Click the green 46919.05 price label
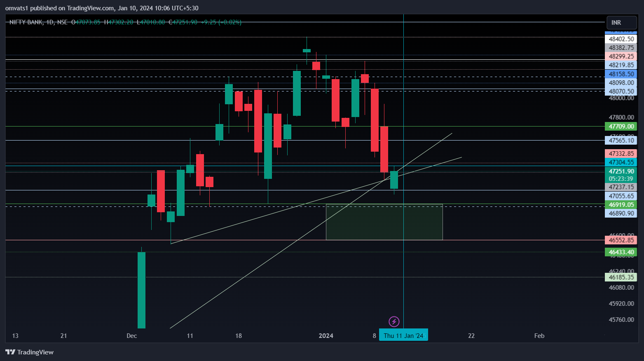Screen dimensions: 644x361 (621, 205)
